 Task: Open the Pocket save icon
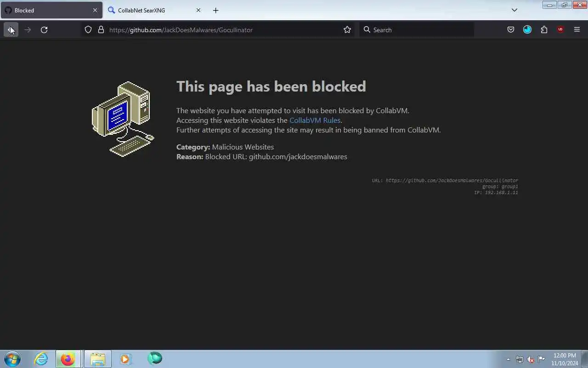[x=511, y=30]
